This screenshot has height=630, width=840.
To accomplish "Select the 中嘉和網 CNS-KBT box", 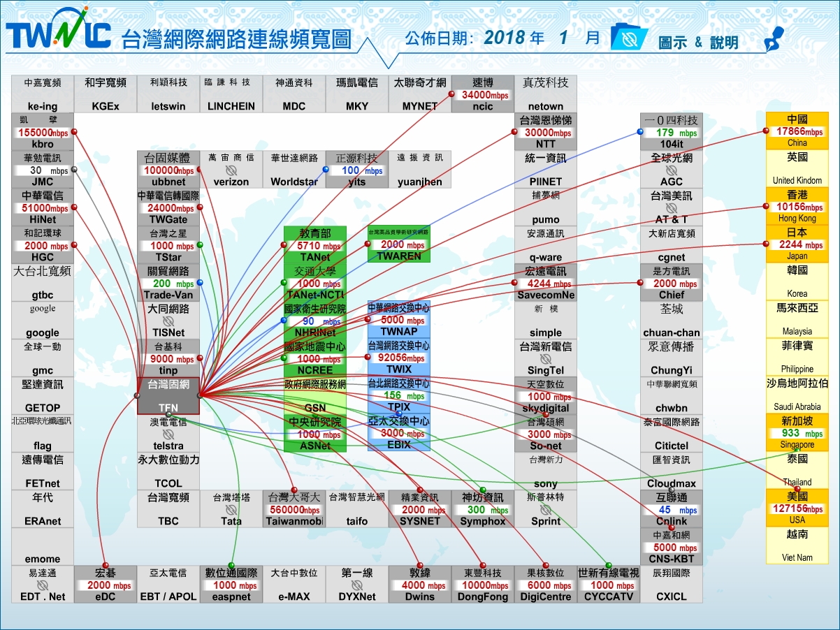I will [672, 546].
